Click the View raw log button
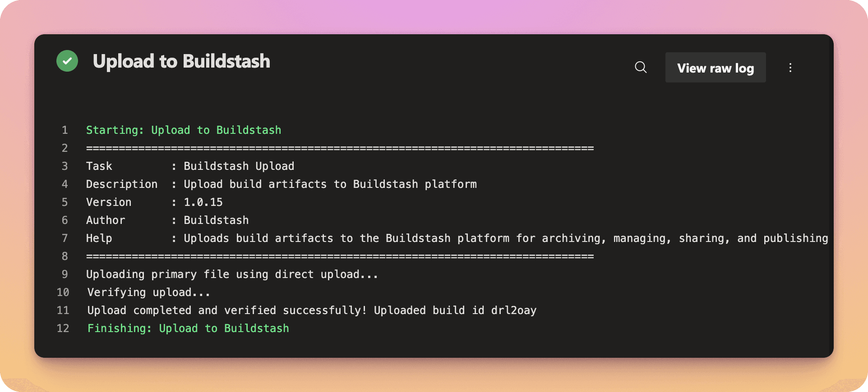The image size is (868, 392). (x=715, y=68)
